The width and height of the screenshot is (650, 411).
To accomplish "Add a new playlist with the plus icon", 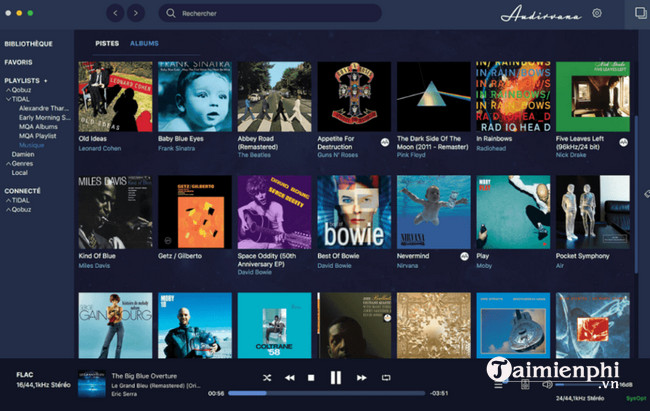I will point(44,79).
